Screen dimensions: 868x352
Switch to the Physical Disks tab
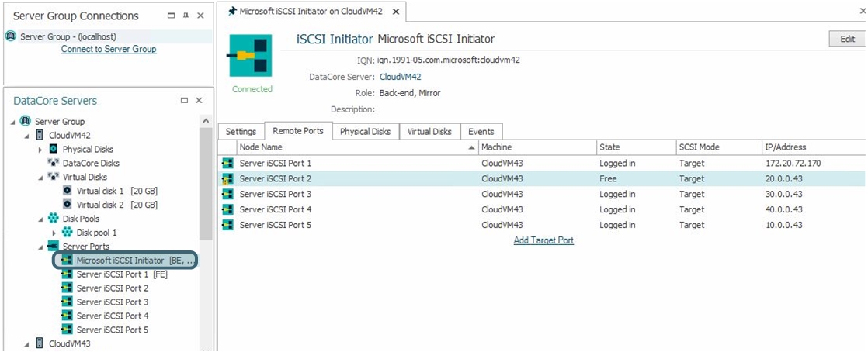point(365,132)
